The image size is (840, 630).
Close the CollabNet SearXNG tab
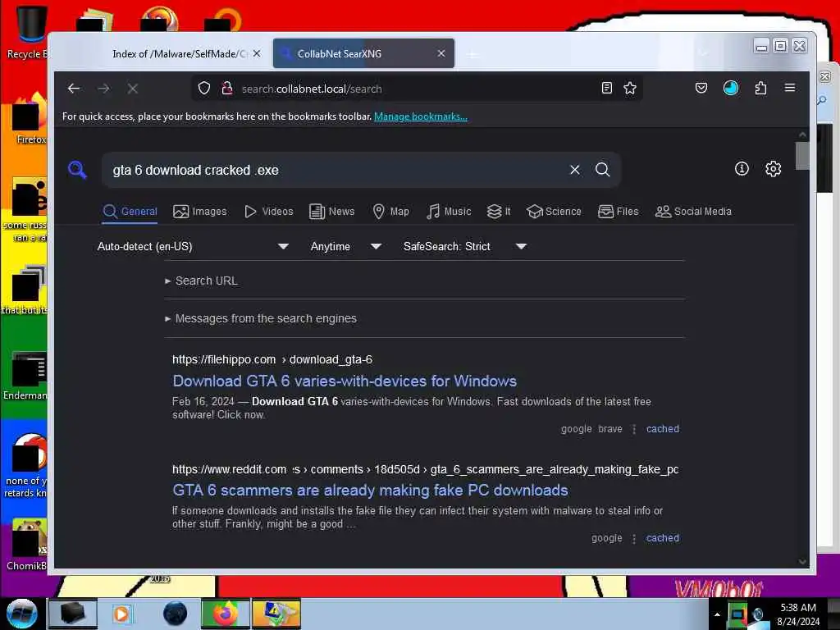point(441,53)
